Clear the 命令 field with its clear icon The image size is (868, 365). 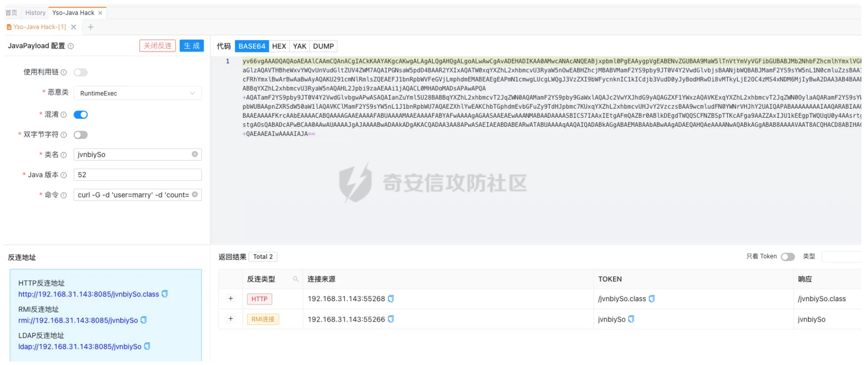click(195, 194)
